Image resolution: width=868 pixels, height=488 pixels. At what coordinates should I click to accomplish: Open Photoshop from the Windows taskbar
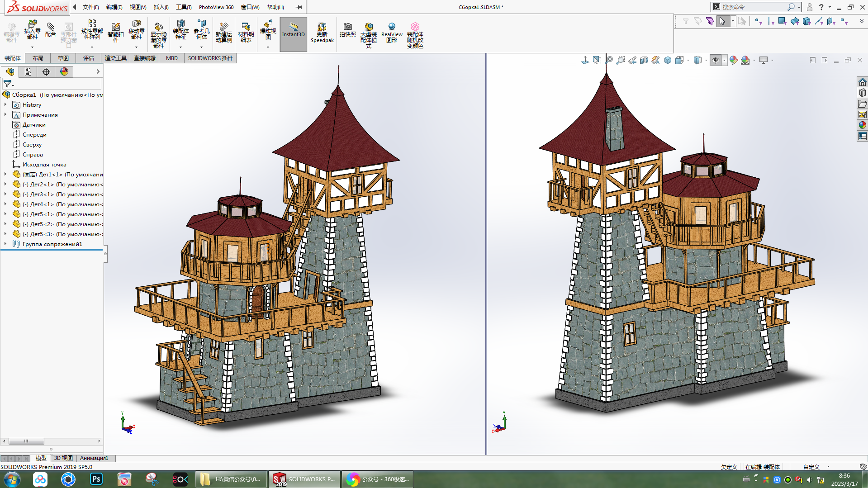(x=96, y=479)
